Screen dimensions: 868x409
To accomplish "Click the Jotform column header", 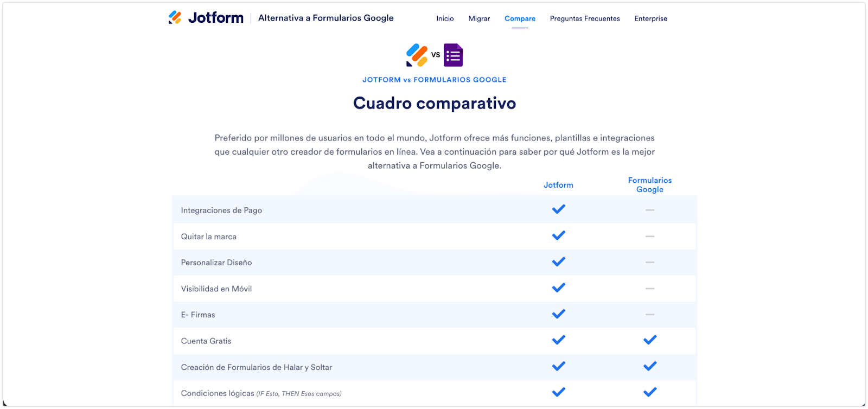I will [x=558, y=185].
